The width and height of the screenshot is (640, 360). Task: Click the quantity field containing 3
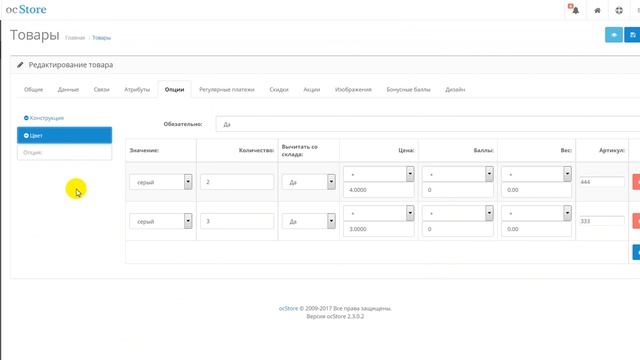coord(237,221)
